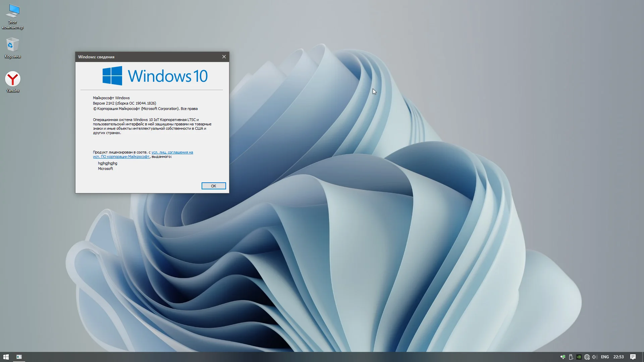The height and width of the screenshot is (362, 644).
Task: Click the Show desktop sliver at taskbar end
Action: (x=643, y=357)
